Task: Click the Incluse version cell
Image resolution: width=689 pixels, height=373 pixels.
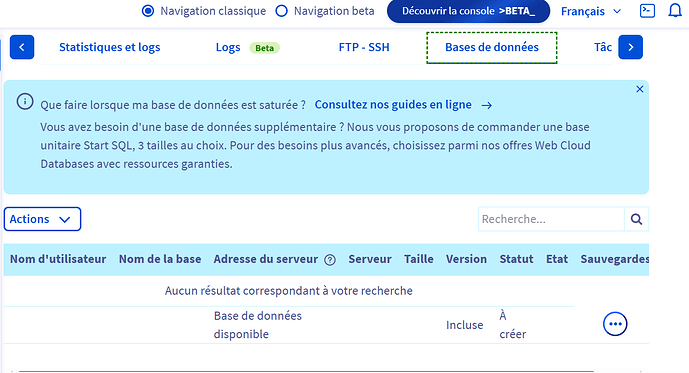Action: pos(464,325)
